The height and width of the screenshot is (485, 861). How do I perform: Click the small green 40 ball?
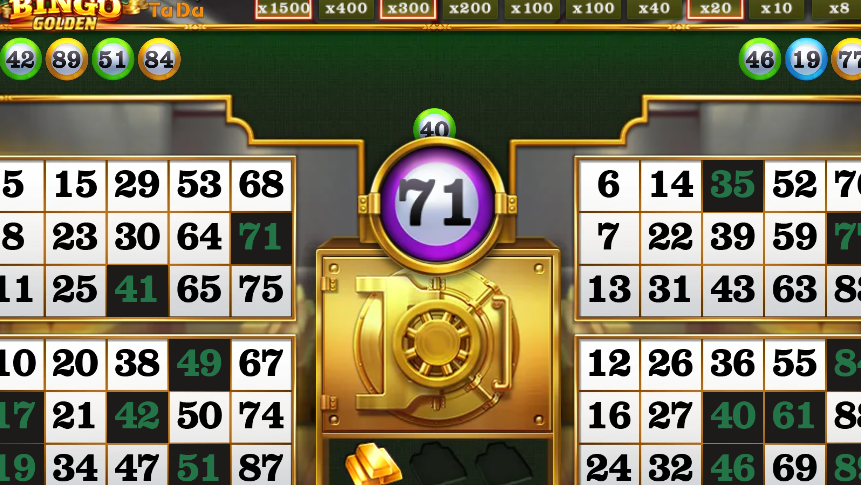(x=434, y=126)
